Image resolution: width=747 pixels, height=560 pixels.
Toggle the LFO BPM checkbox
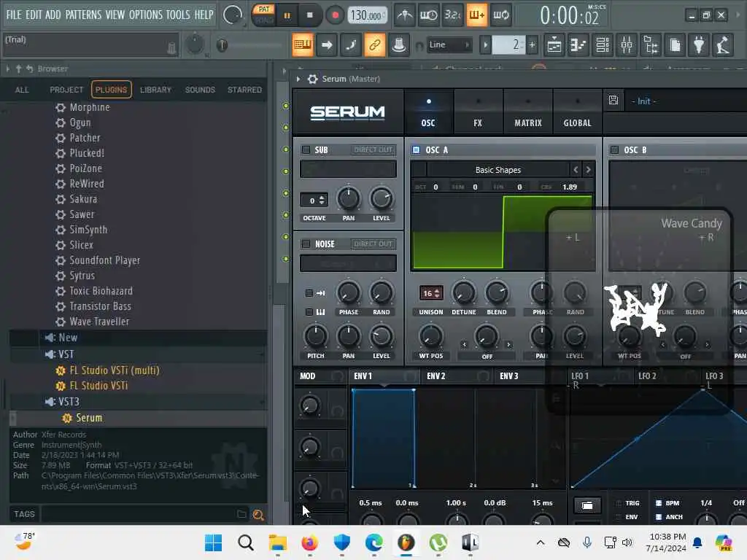(659, 503)
